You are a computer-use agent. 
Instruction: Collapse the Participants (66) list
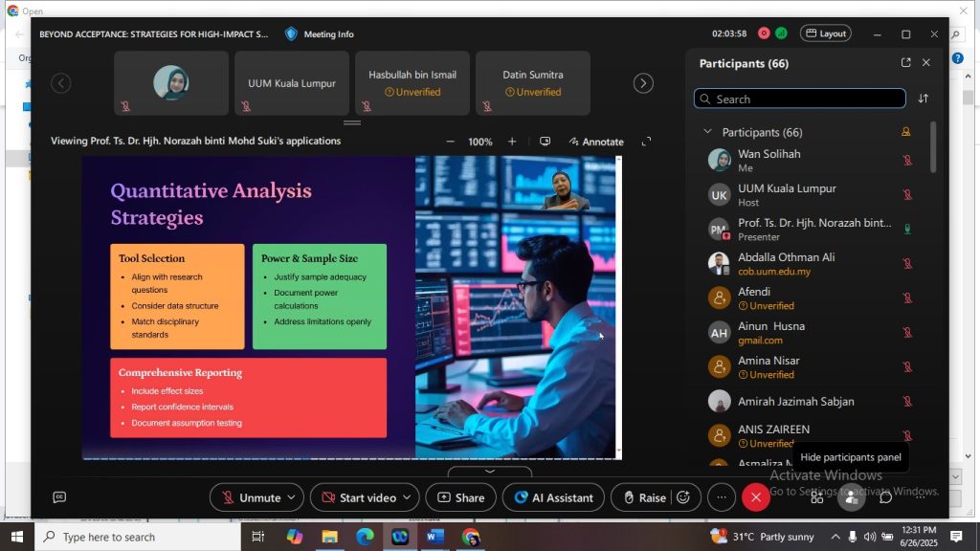(707, 132)
